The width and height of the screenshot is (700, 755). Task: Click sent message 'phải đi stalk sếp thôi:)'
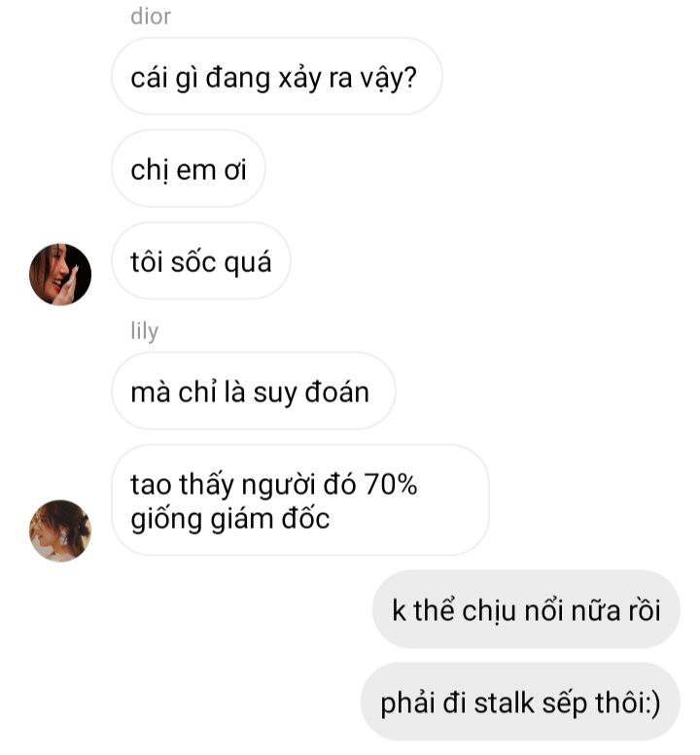[x=520, y=702]
